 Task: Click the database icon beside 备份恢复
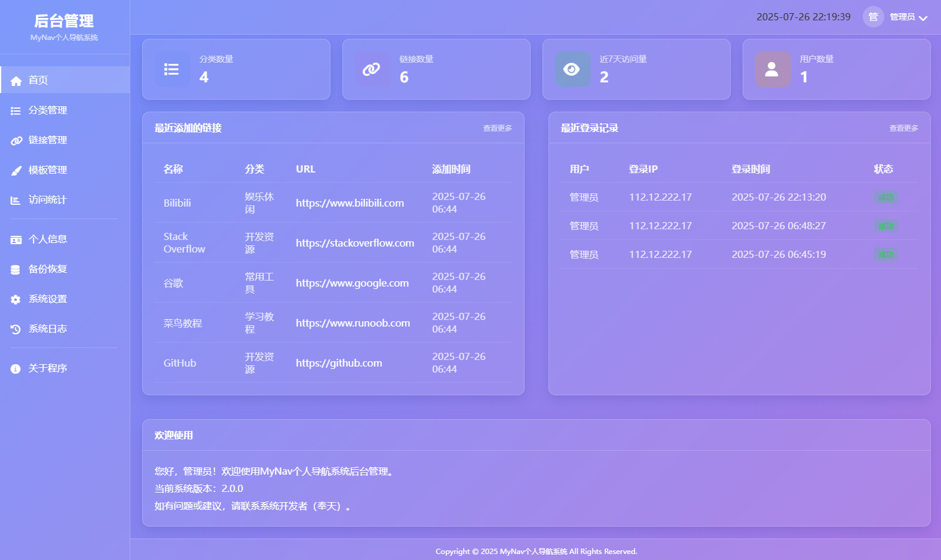point(16,269)
